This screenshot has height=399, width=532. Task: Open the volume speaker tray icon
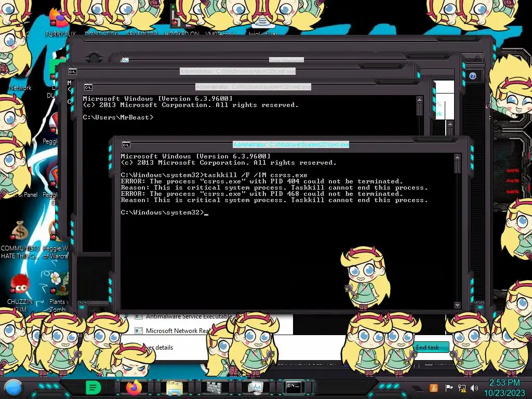click(x=474, y=388)
